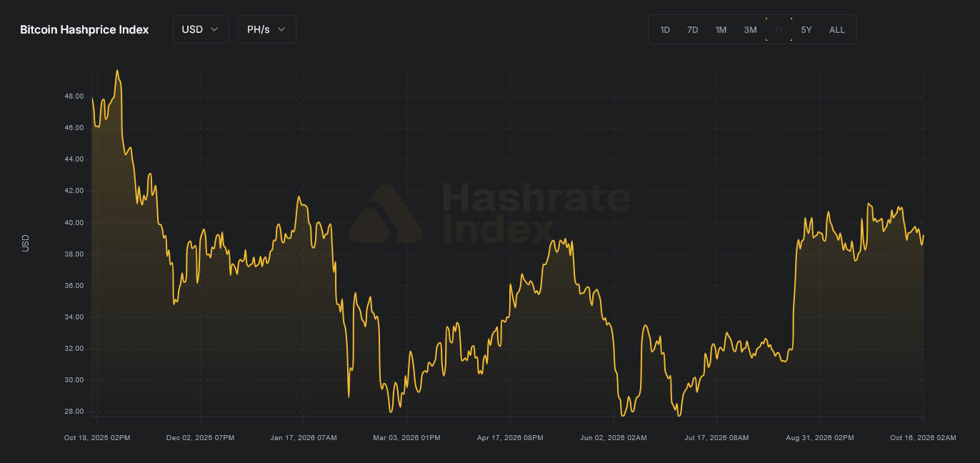Image resolution: width=980 pixels, height=463 pixels.
Task: Select the 3M time range
Action: [x=750, y=30]
